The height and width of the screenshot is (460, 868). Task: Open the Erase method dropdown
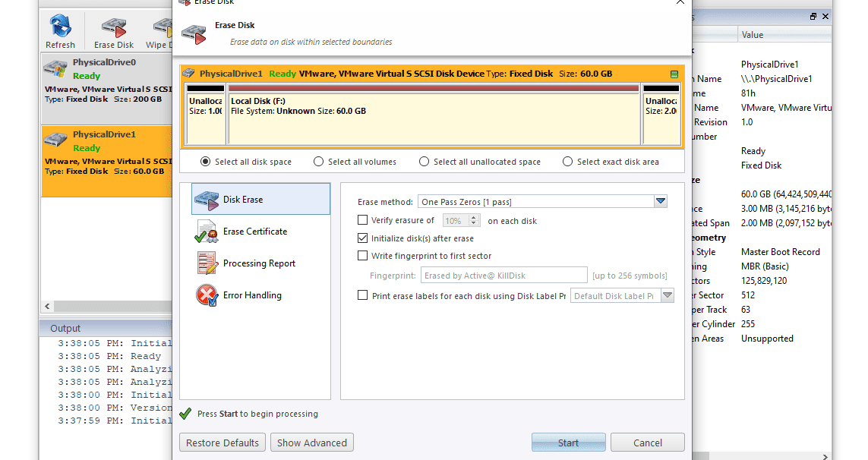(661, 201)
